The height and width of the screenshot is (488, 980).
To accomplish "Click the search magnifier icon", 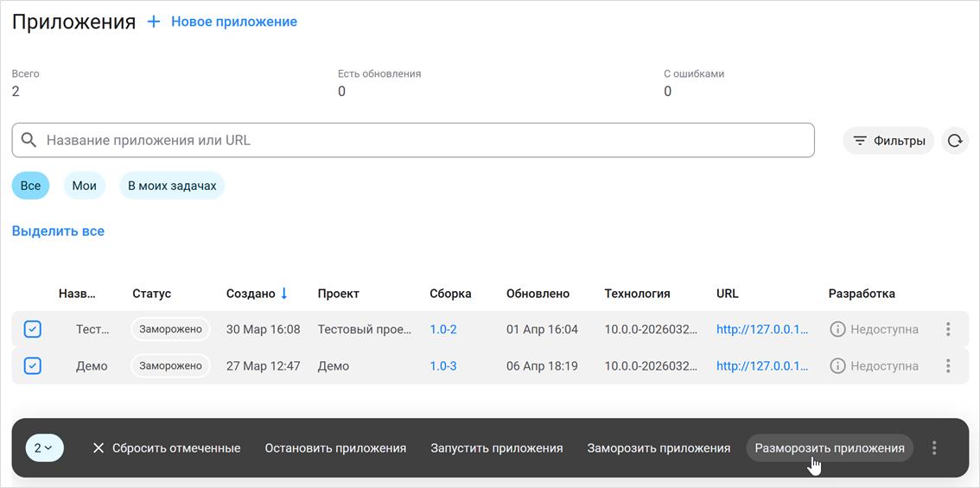I will (29, 140).
